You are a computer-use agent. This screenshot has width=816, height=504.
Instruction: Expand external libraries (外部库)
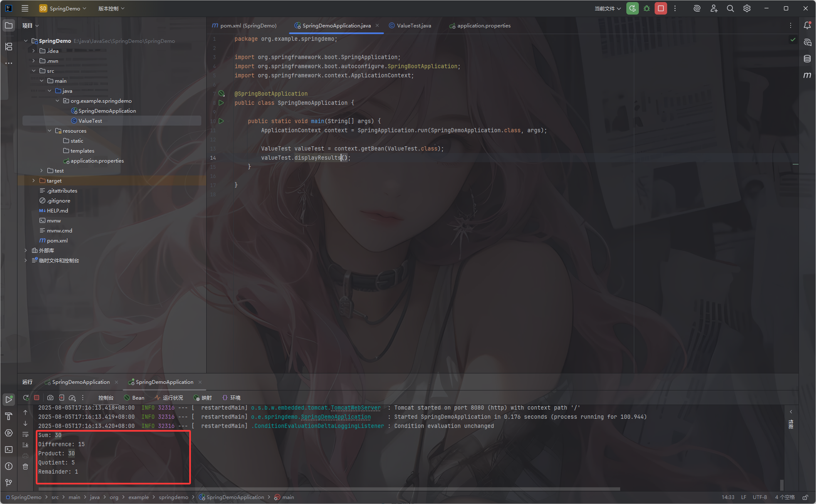tap(26, 250)
